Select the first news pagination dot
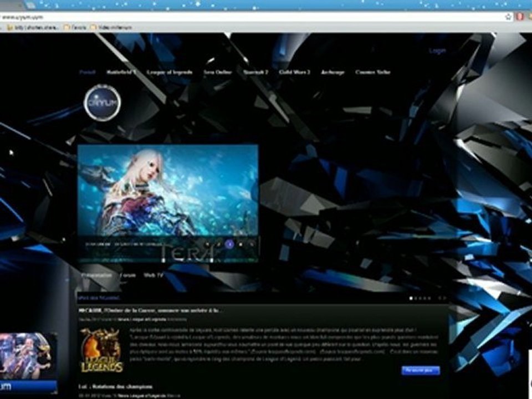 point(411,298)
